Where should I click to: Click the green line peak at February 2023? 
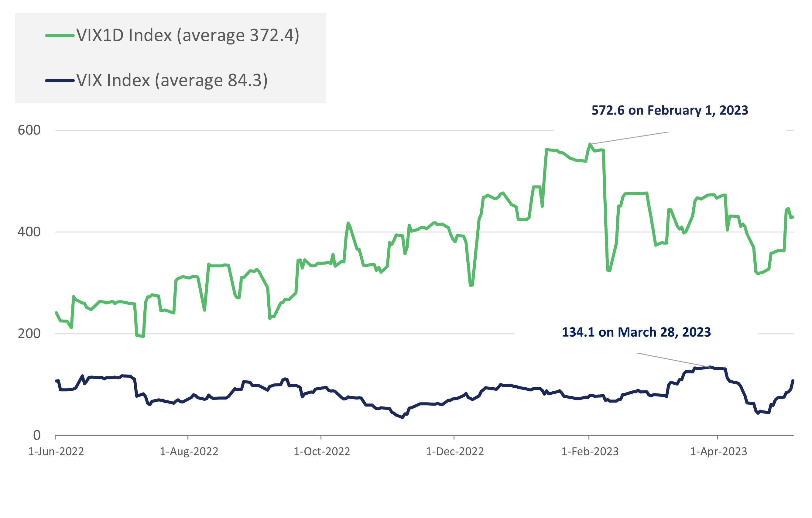click(x=590, y=144)
